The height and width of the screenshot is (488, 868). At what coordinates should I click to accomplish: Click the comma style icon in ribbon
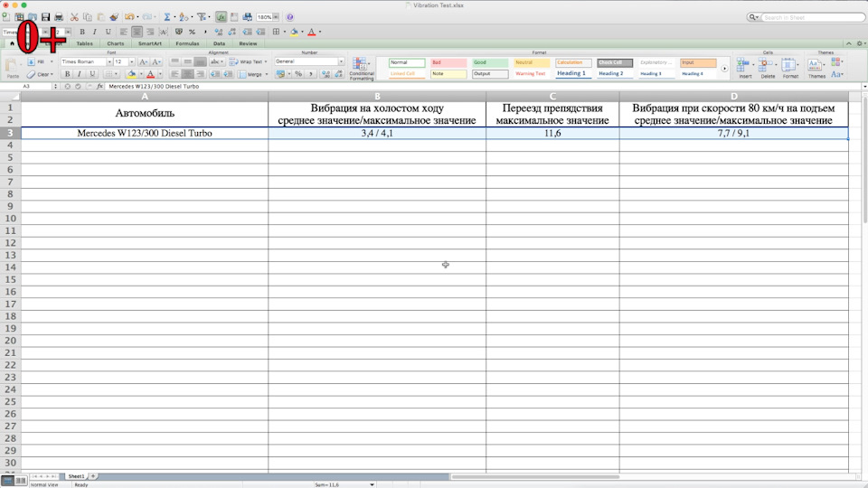pos(310,73)
